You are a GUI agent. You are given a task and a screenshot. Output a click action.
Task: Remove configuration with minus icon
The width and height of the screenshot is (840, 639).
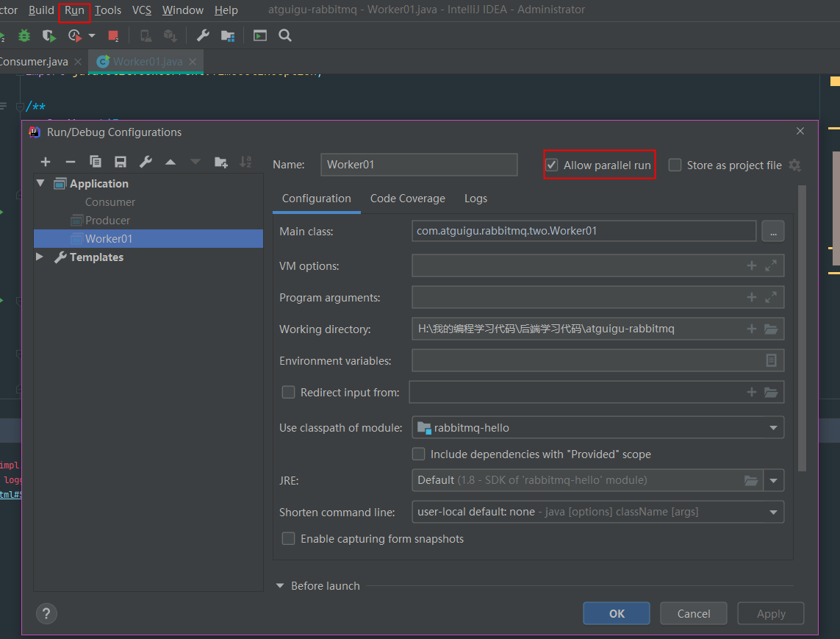70,162
